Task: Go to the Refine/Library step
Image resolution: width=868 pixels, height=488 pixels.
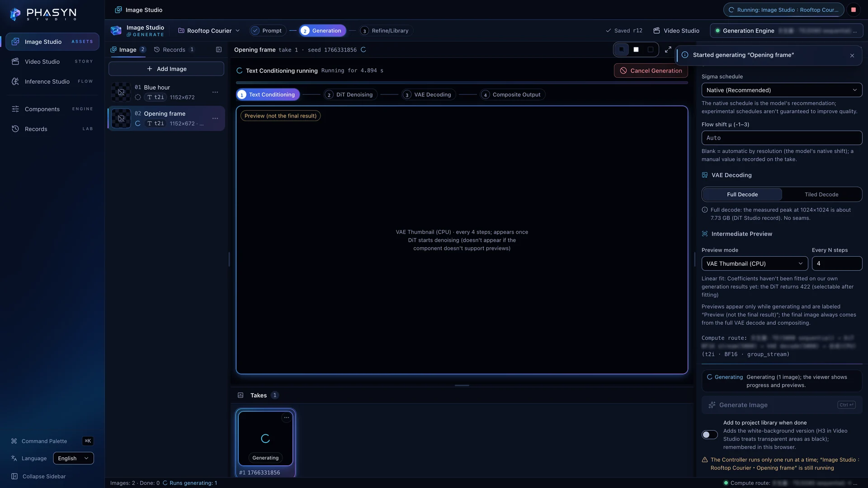Action: point(386,31)
